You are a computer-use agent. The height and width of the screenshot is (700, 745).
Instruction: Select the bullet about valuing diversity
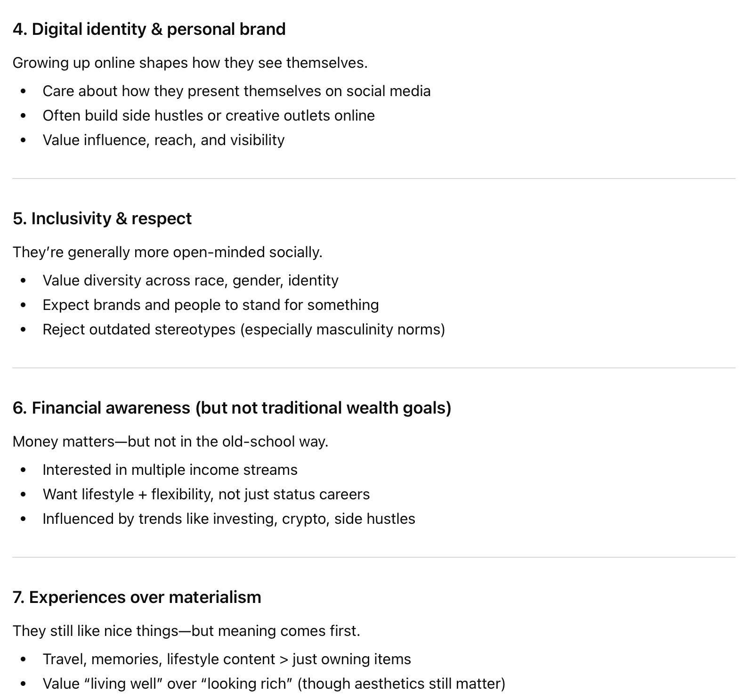(x=190, y=280)
